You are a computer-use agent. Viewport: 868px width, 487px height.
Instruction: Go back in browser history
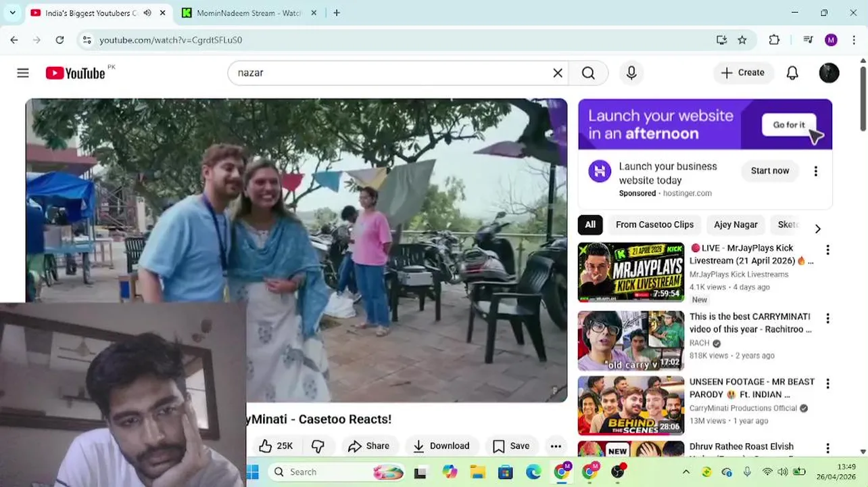pos(14,40)
